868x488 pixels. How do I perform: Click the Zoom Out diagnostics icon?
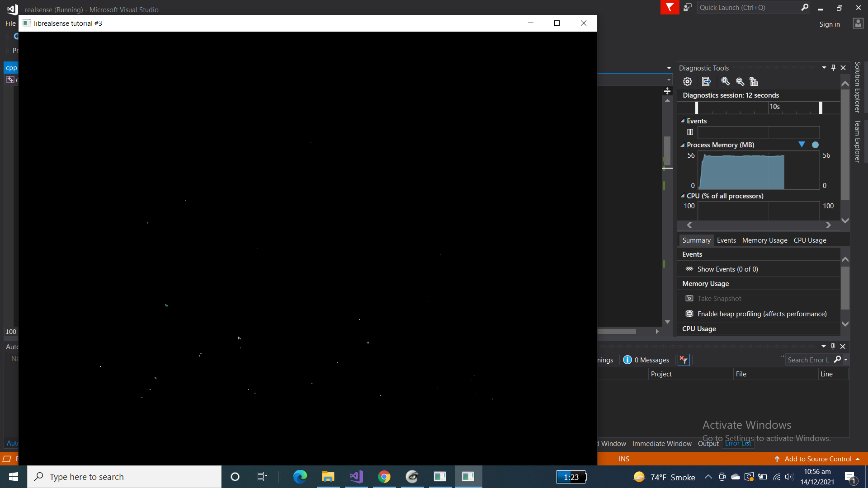click(740, 82)
